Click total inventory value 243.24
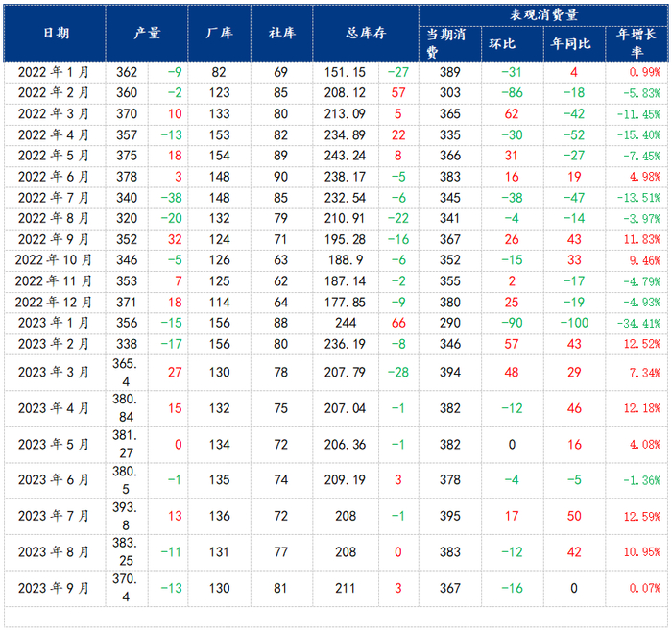This screenshot has height=633, width=672. click(x=345, y=156)
